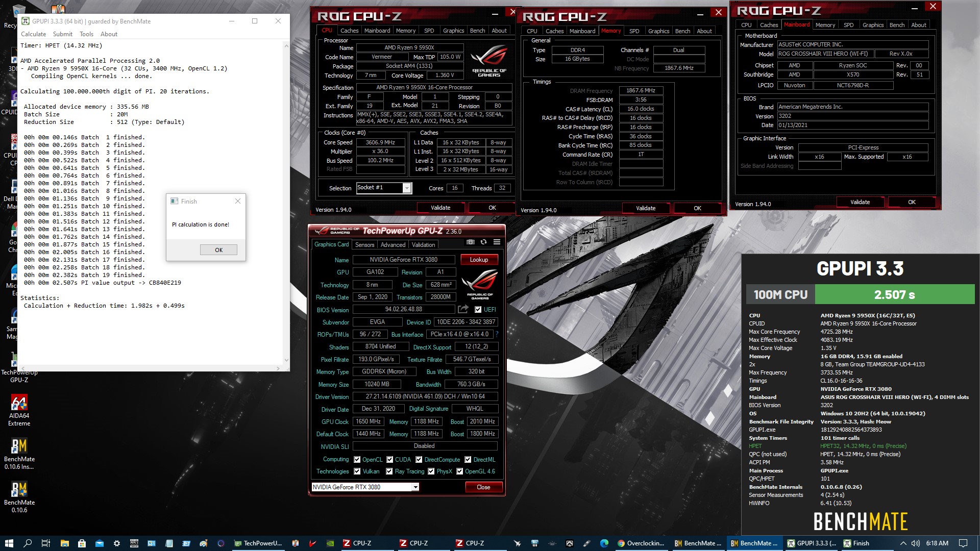
Task: Click the Close button in GPU-Z
Action: pos(483,487)
